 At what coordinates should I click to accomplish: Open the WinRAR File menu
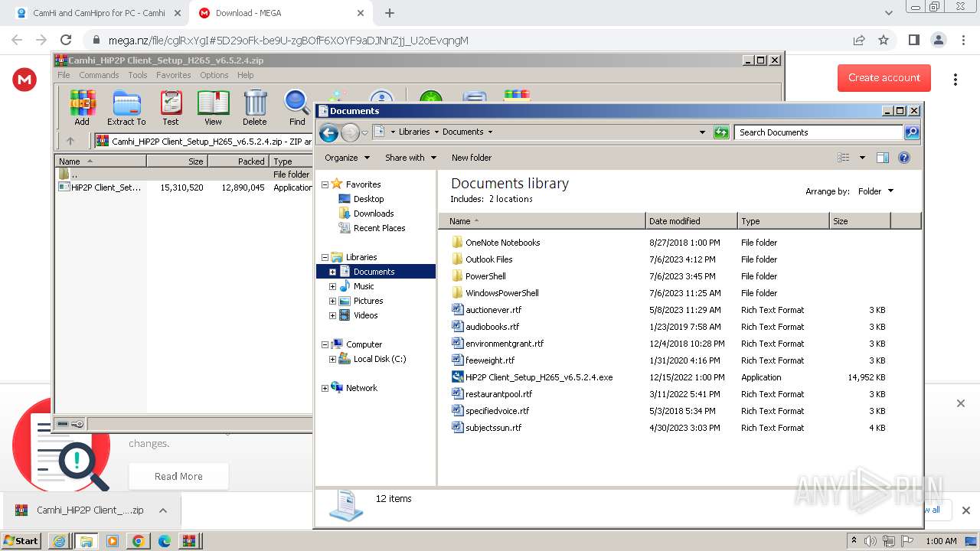tap(64, 75)
